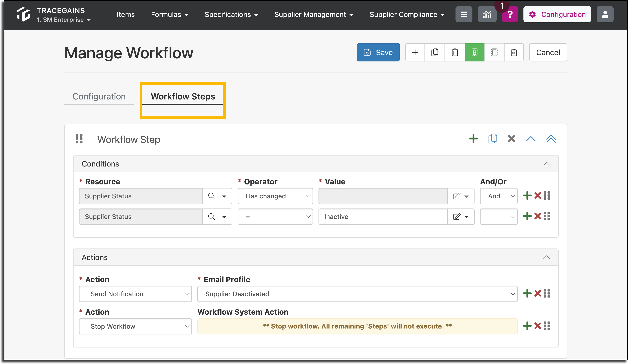This screenshot has height=364, width=628.
Task: Cancel workflow editing
Action: 548,52
